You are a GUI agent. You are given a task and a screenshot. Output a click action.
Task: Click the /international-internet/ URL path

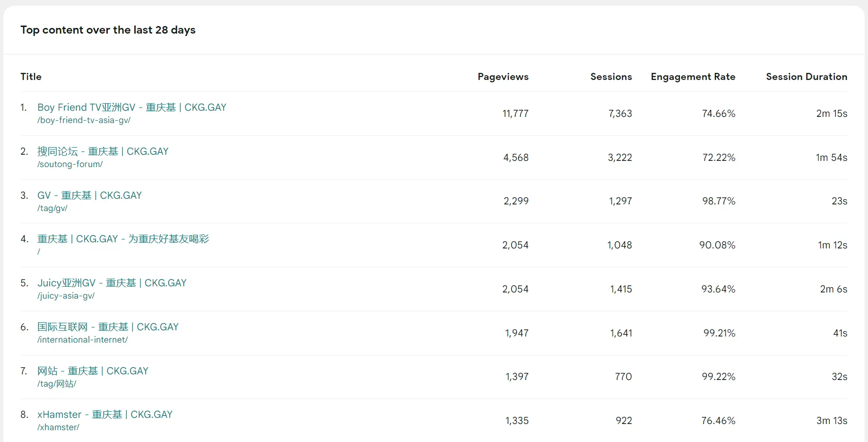(x=82, y=340)
